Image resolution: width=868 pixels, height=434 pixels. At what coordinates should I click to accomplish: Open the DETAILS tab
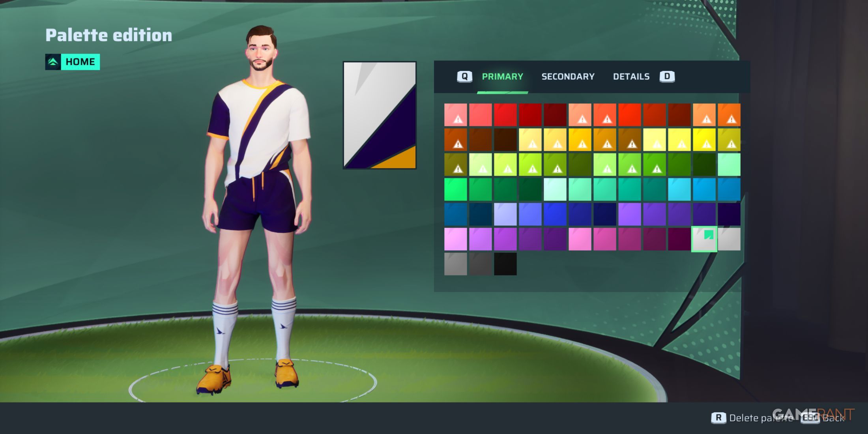click(x=632, y=76)
